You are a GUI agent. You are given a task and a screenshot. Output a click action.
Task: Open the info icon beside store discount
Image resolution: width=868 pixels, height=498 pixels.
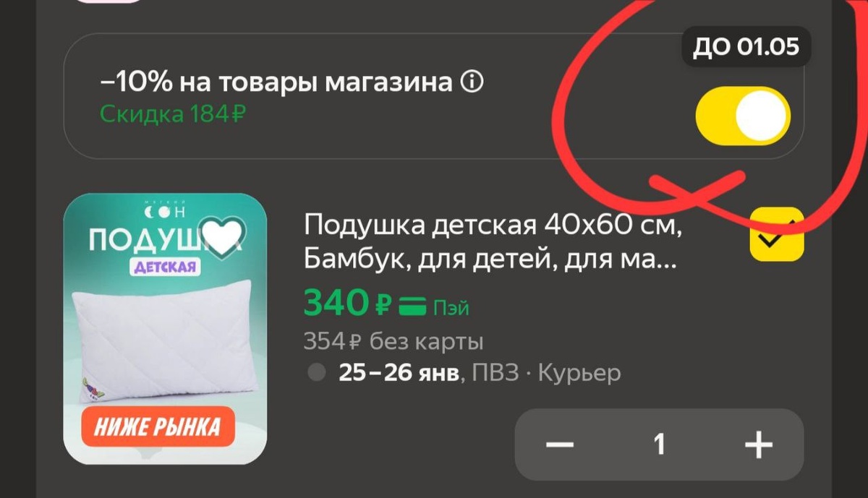point(471,83)
